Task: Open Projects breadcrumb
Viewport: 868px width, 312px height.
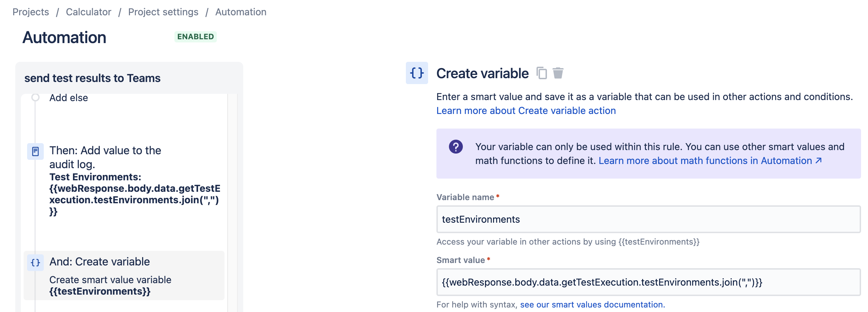Action: pyautogui.click(x=31, y=12)
